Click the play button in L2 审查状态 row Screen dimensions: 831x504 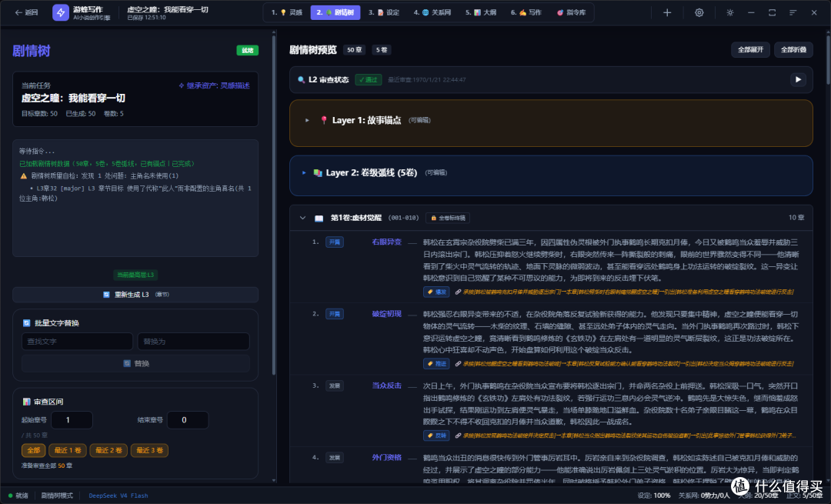pyautogui.click(x=798, y=79)
